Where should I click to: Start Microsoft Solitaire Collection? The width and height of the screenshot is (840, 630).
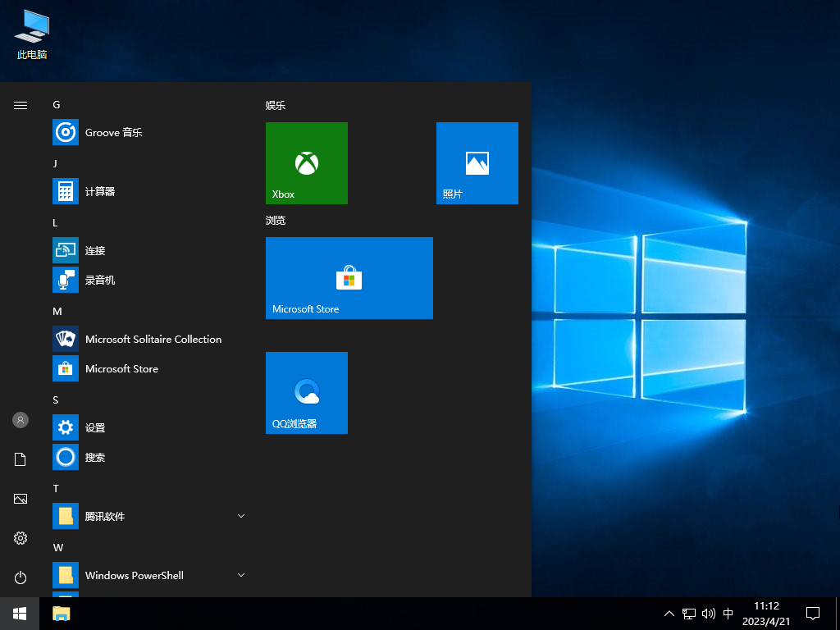(153, 339)
